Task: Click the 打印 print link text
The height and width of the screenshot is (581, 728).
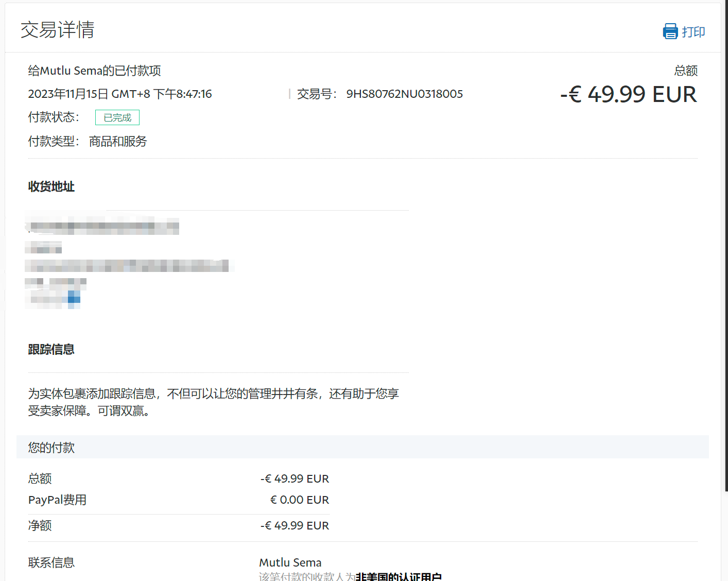Action: pyautogui.click(x=693, y=32)
